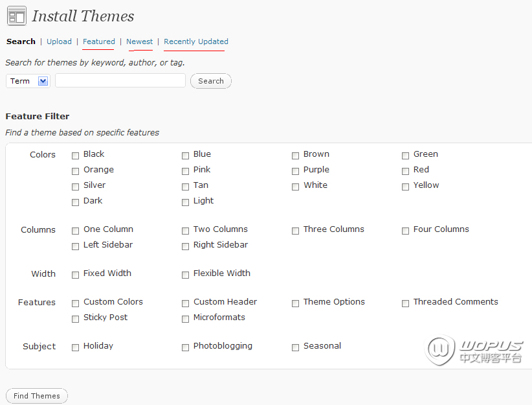
Task: Enable the Flexible Width checkbox
Action: [x=186, y=275]
